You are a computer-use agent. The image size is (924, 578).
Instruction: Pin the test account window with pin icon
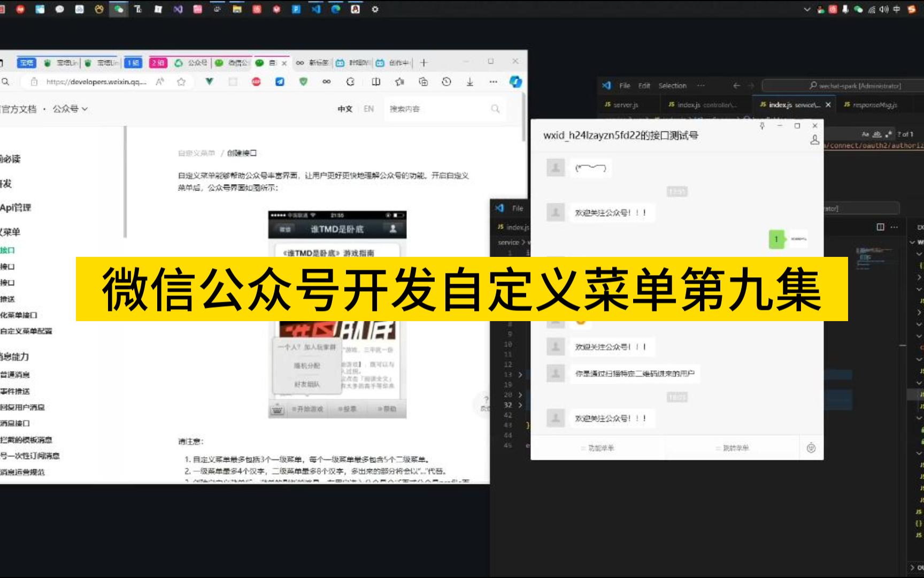pos(761,125)
